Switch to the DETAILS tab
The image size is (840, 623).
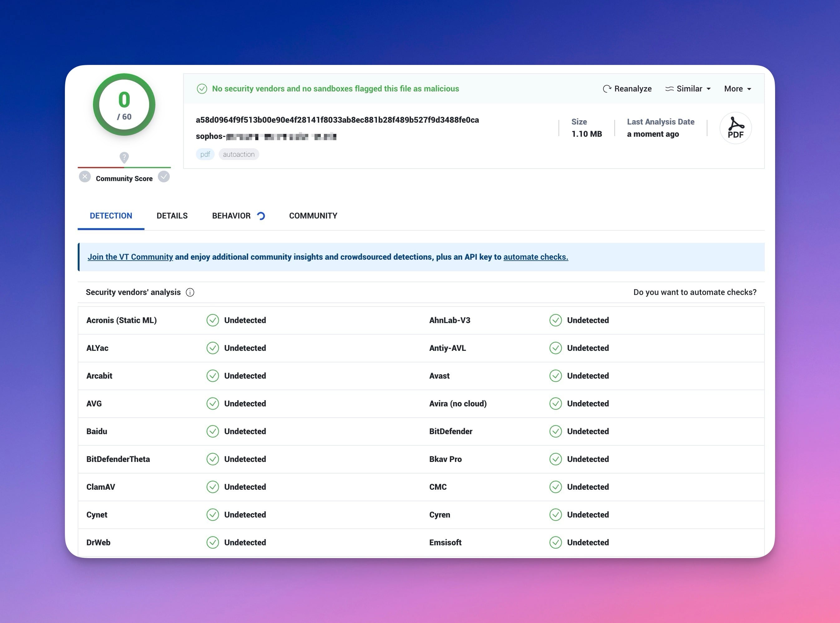pos(172,216)
